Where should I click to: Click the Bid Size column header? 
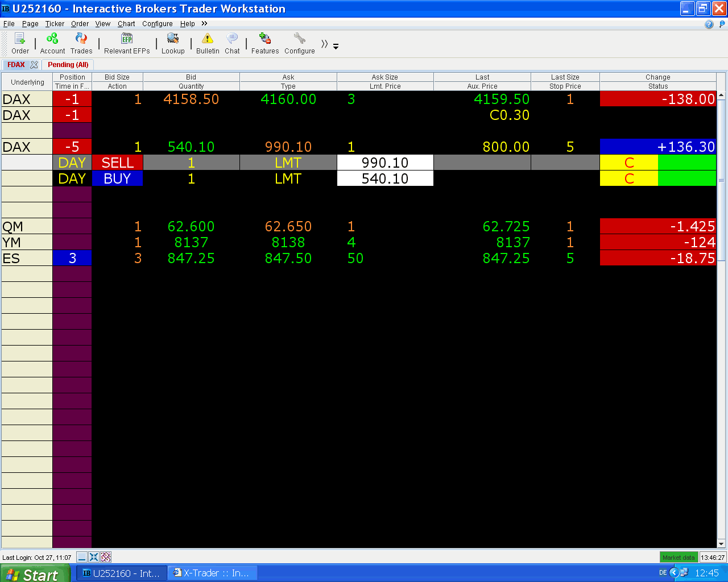(x=117, y=77)
